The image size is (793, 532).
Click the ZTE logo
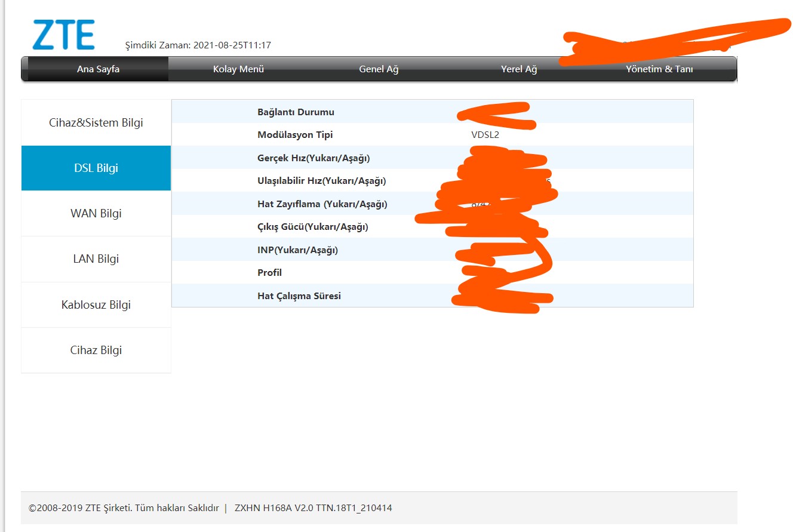[x=63, y=35]
